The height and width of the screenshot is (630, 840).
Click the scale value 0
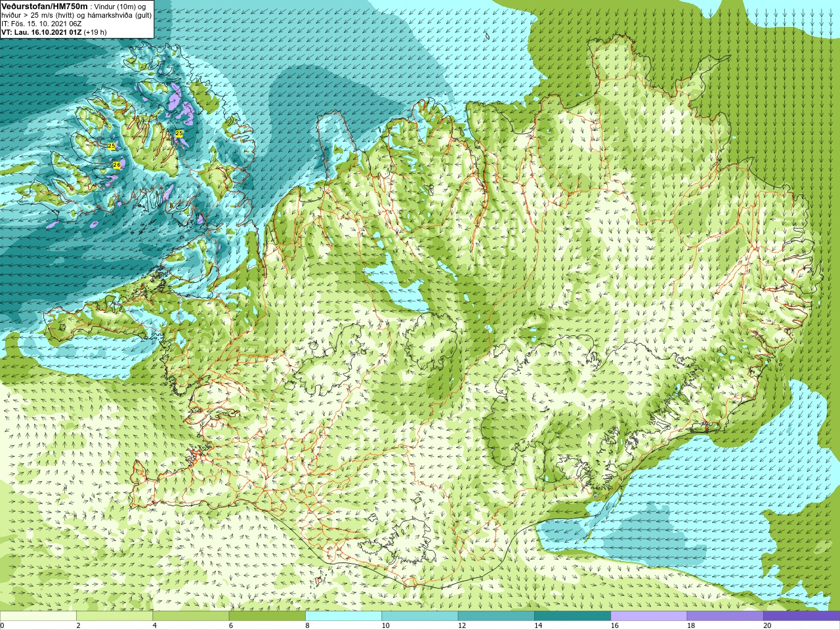(x=3, y=625)
